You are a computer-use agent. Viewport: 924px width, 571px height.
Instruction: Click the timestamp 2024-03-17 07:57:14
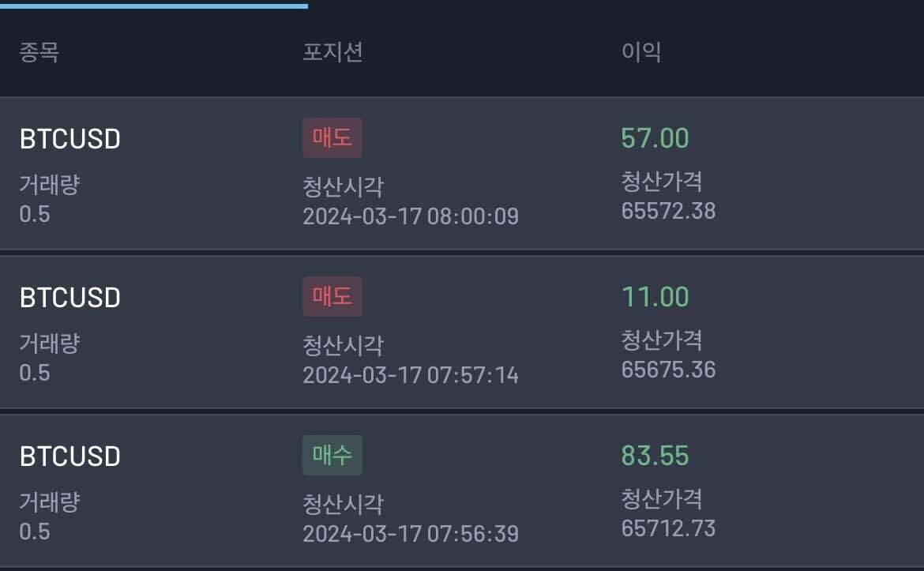click(x=411, y=375)
